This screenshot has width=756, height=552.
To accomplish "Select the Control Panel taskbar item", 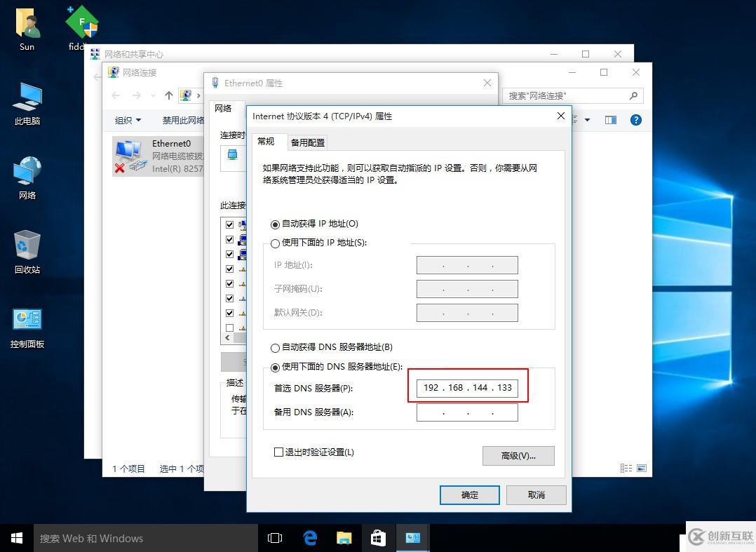I will [x=412, y=538].
